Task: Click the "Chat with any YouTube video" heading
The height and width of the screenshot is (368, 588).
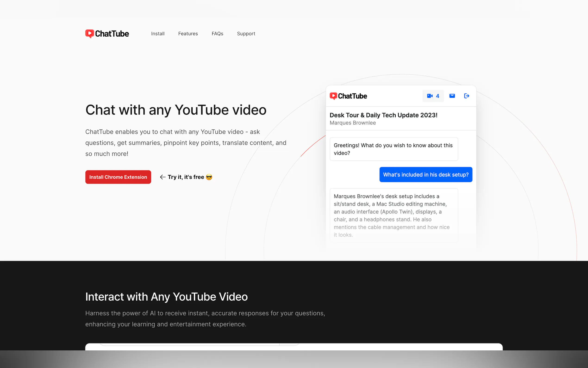Action: coord(176,110)
